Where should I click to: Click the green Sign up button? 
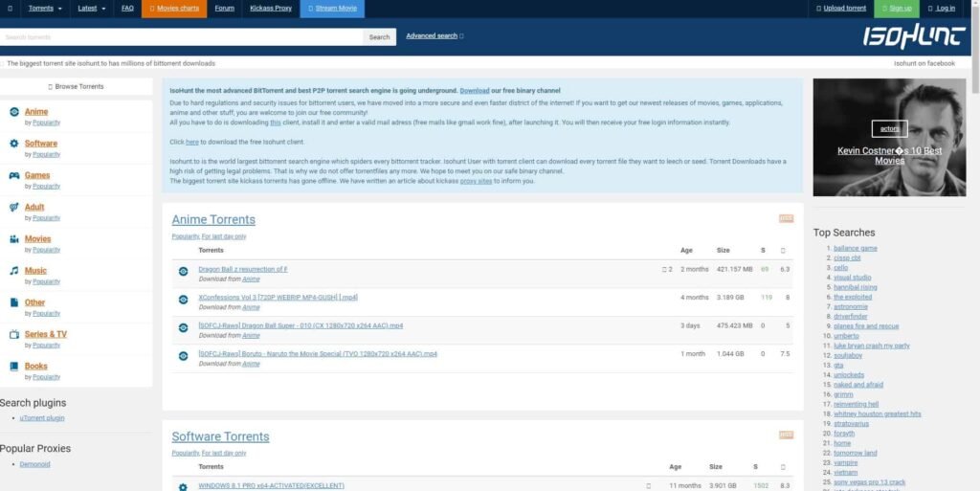click(896, 8)
